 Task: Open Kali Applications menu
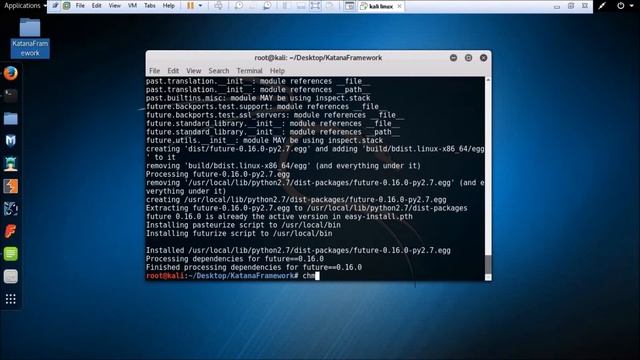click(x=24, y=6)
